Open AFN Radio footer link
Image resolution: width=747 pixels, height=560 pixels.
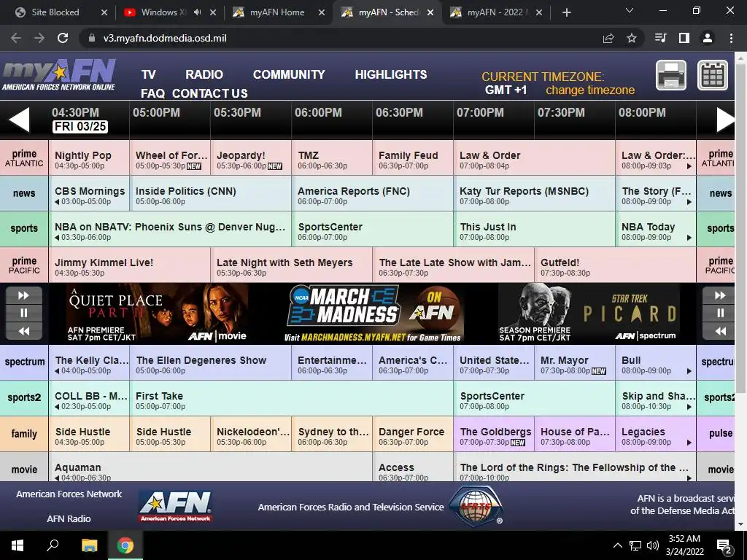69,518
